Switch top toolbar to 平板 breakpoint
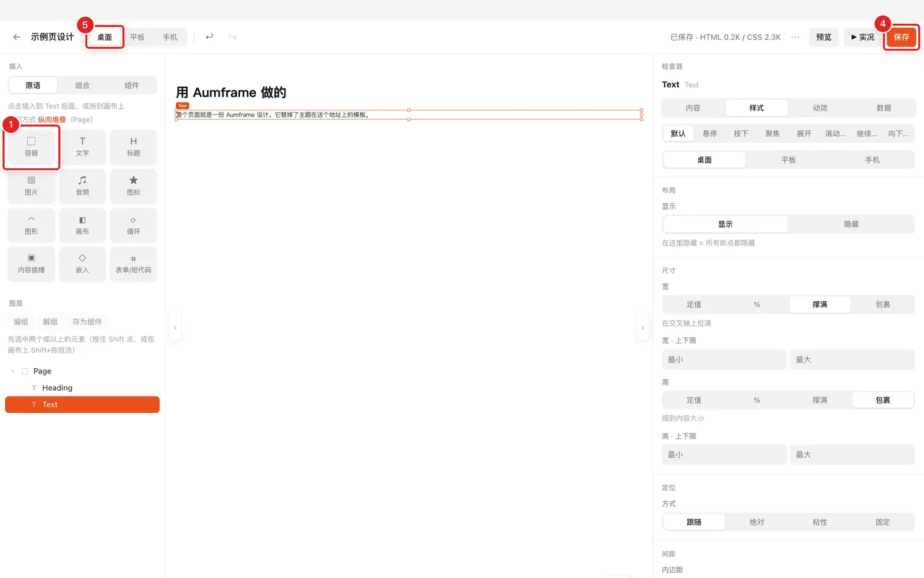 pos(137,37)
